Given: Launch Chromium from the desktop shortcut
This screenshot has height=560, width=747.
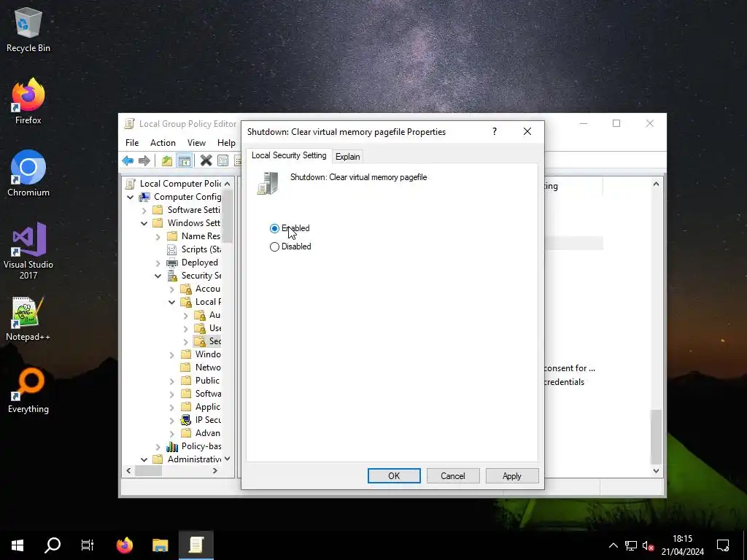Looking at the screenshot, I should 28,174.
